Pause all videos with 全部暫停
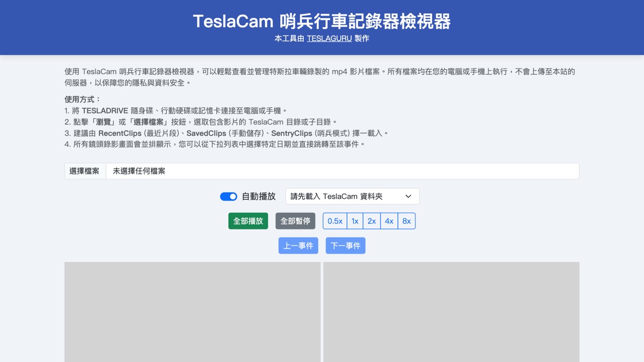 [295, 221]
